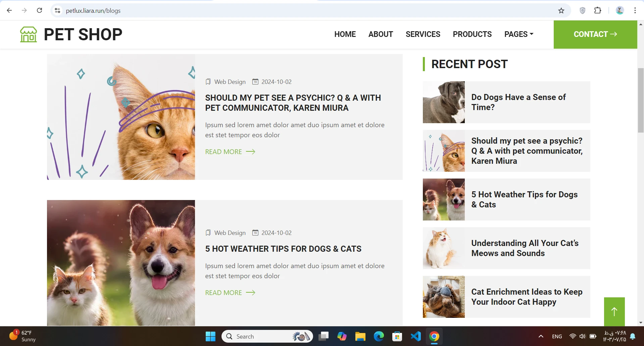Open Visual Studio Code from the taskbar
The width and height of the screenshot is (644, 346).
[x=415, y=336]
